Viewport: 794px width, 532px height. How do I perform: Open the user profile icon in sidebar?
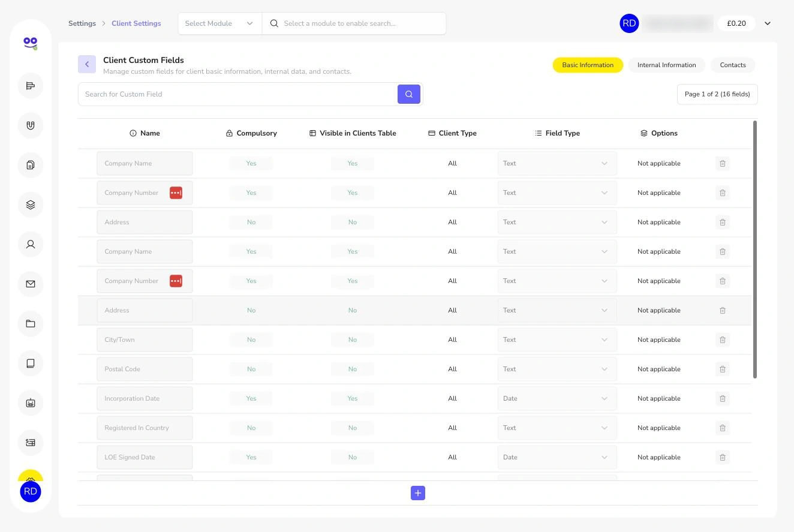tap(31, 244)
